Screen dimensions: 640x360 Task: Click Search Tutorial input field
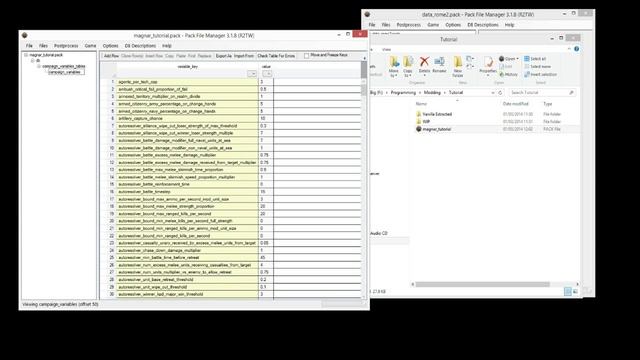pyautogui.click(x=542, y=93)
